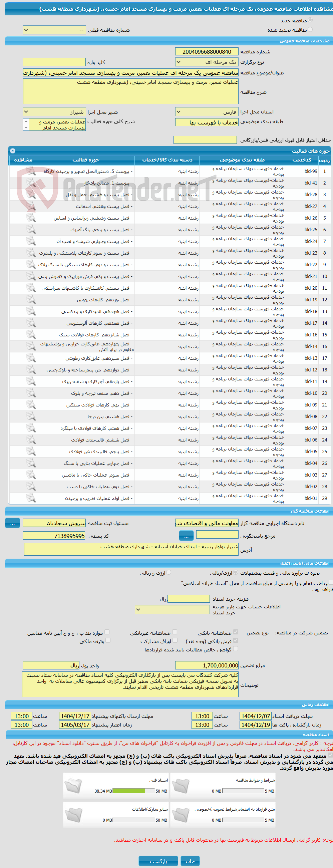
Task: Click the سایر مدارک progress bar
Action: [133, 820]
